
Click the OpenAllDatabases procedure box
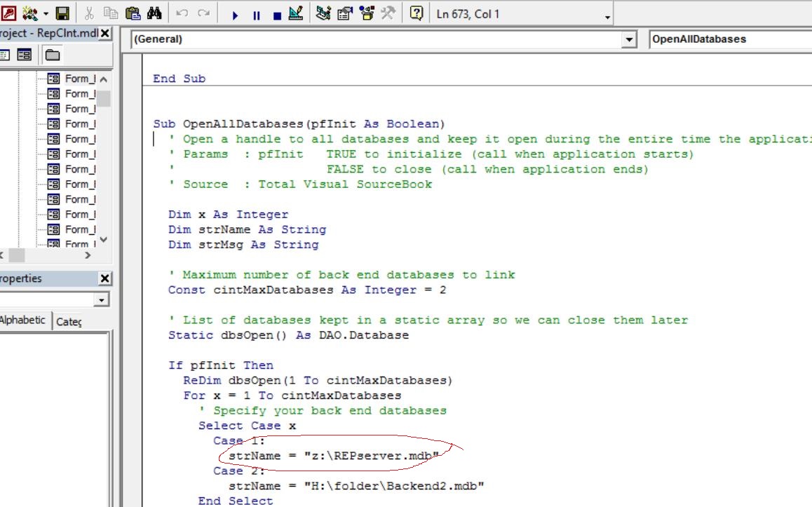(x=730, y=39)
